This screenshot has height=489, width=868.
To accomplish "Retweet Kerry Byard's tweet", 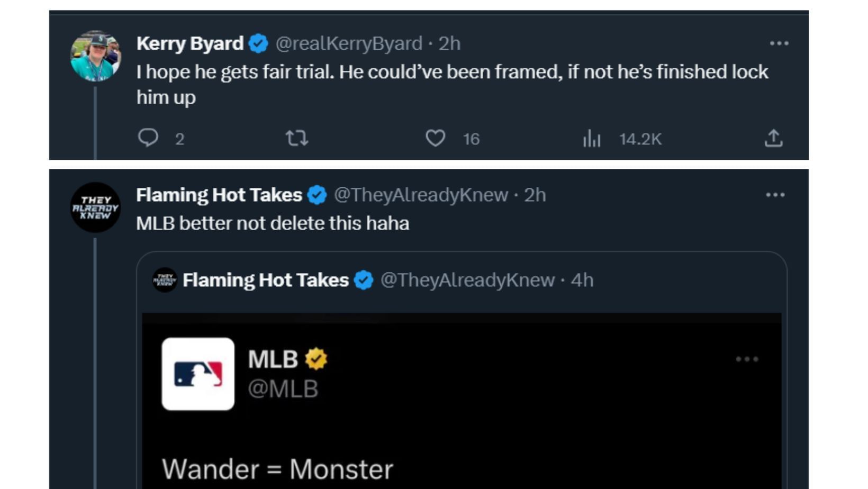I will point(296,138).
